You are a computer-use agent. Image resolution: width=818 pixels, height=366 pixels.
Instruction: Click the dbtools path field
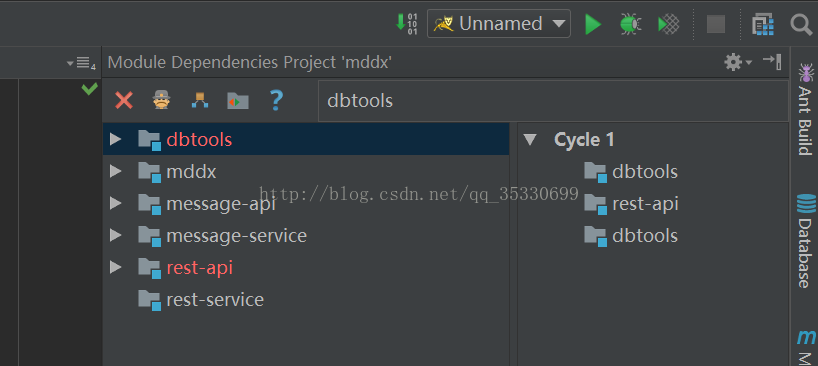coord(553,101)
